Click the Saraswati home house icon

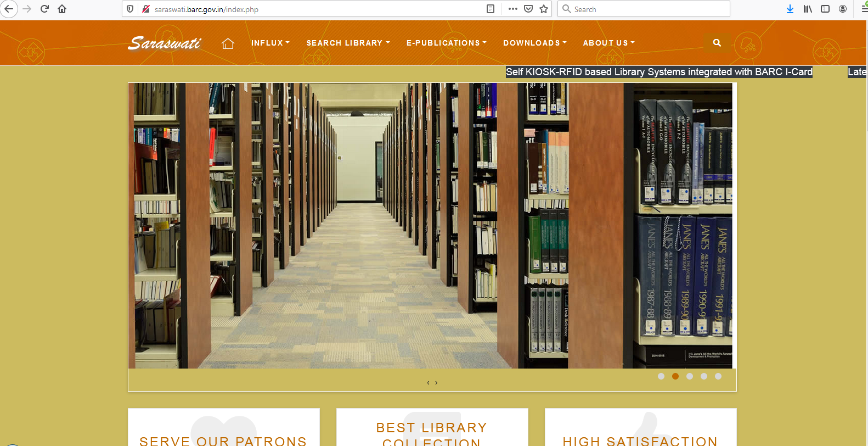point(228,43)
